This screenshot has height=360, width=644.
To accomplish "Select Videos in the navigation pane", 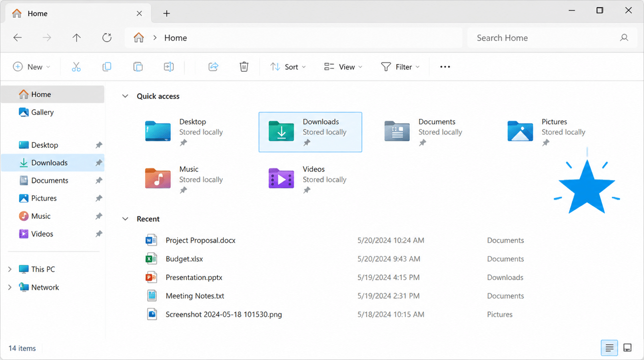I will (53, 234).
